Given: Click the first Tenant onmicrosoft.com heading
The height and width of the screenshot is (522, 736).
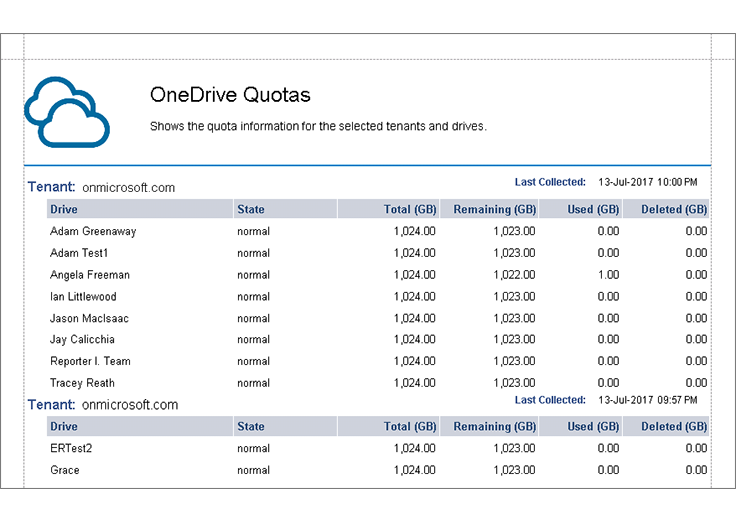Looking at the screenshot, I should (101, 187).
